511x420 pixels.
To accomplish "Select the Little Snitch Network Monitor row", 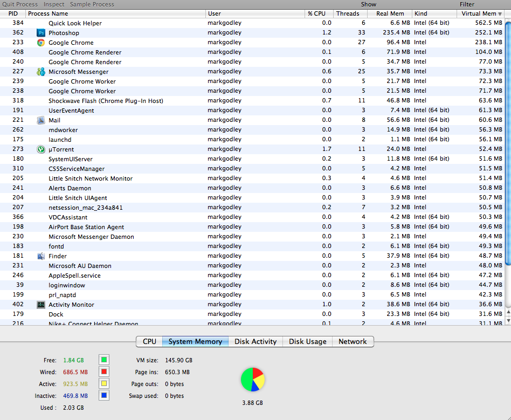I will click(252, 178).
